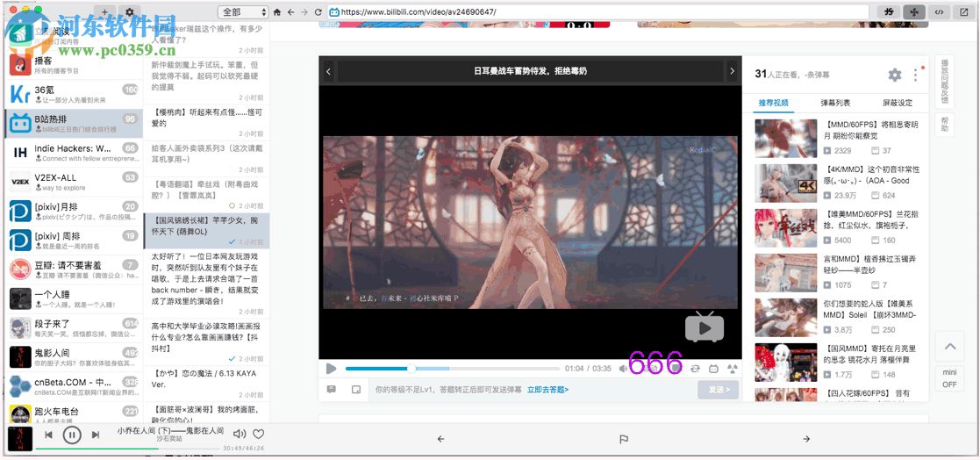Go back with the browser back arrow
Image resolution: width=980 pixels, height=460 pixels.
tap(290, 12)
